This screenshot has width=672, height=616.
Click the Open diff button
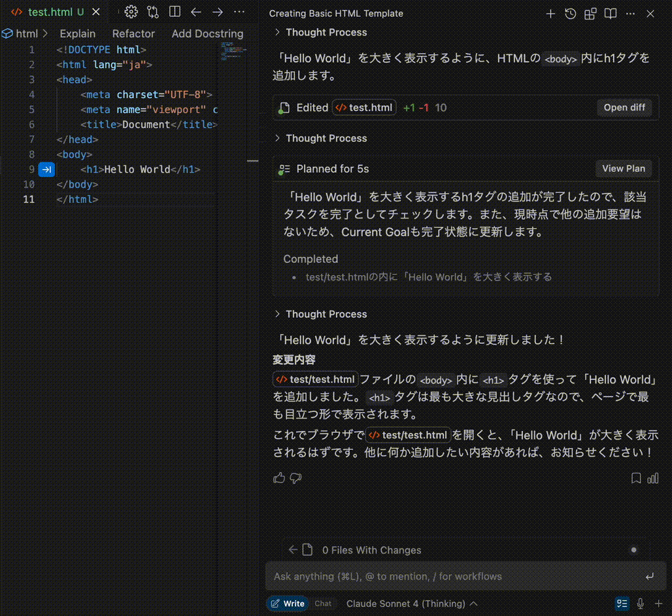point(624,108)
